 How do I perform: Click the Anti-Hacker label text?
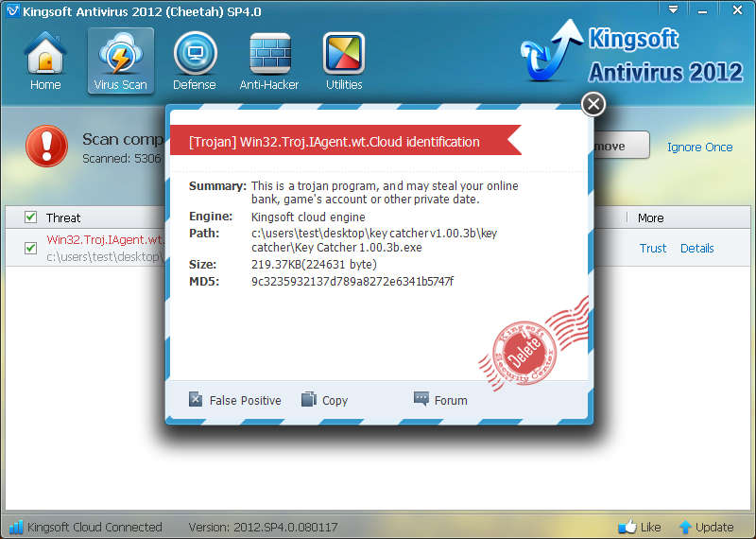click(269, 85)
